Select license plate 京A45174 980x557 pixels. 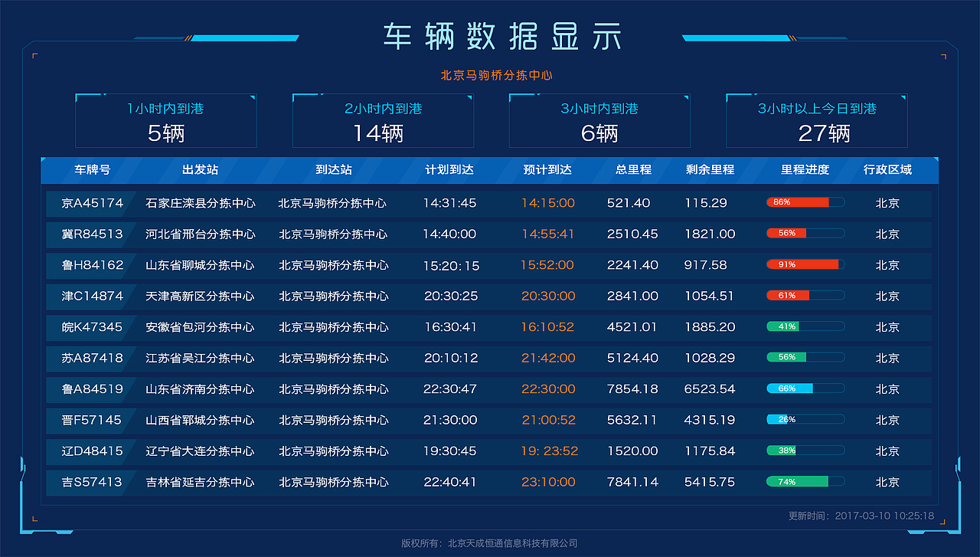92,203
